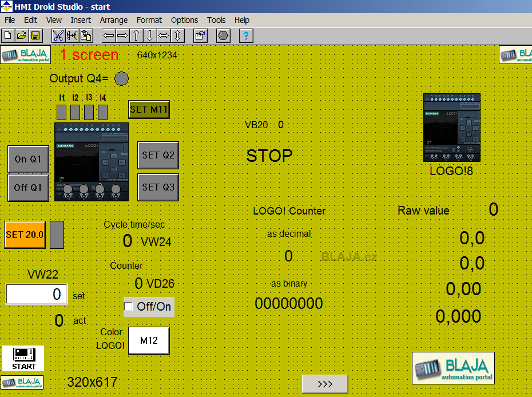Click the SET Q3 button
This screenshot has height=397, width=532.
click(158, 187)
